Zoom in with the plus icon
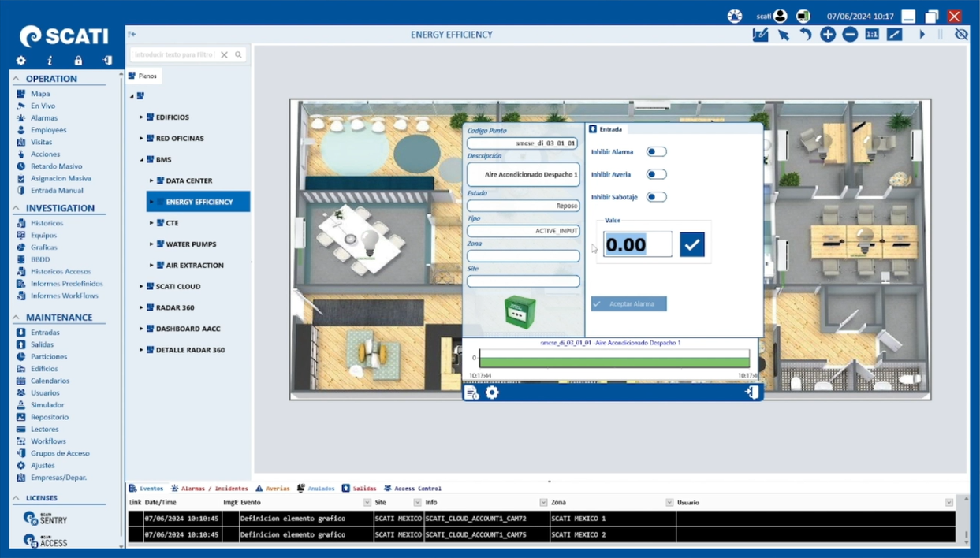Image resolution: width=980 pixels, height=558 pixels. (x=828, y=35)
